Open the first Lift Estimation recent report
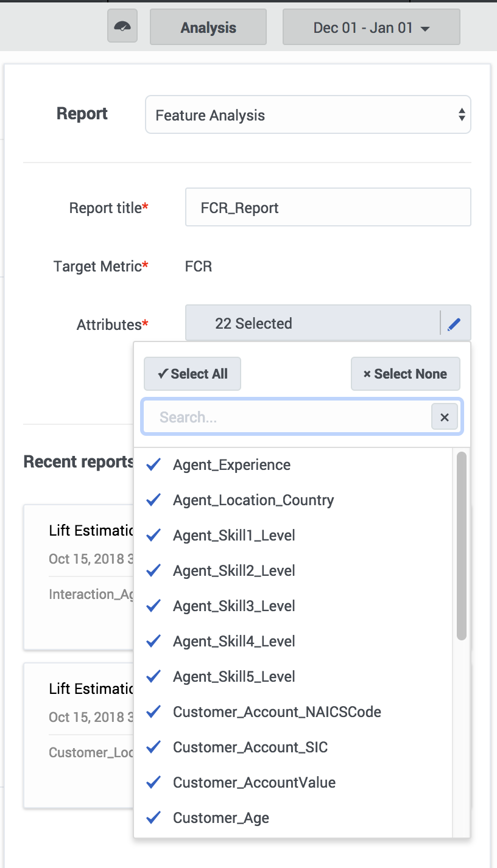497x868 pixels. click(79, 577)
